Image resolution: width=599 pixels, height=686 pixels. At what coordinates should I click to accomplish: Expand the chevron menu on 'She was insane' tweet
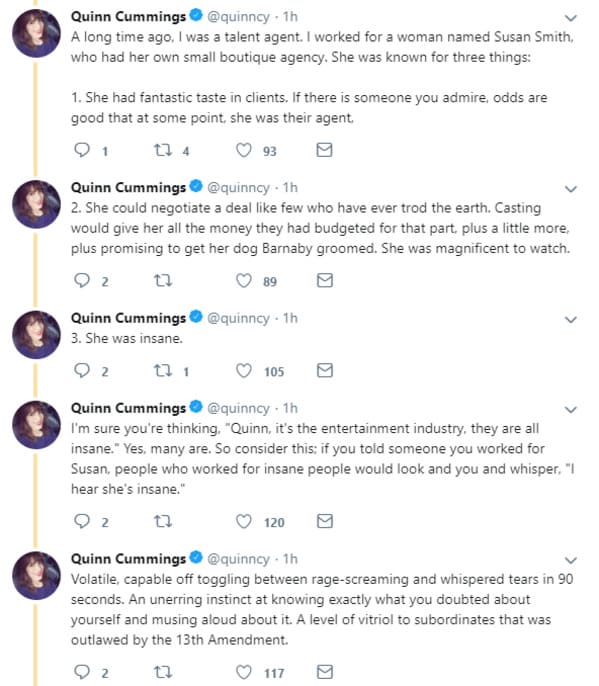click(x=571, y=320)
